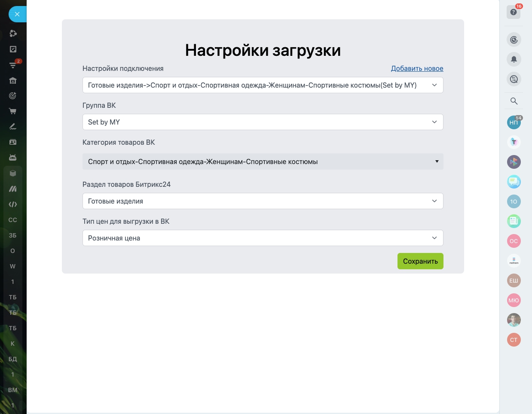532x414 pixels.
Task: Click the circular sync icon in right panel
Action: coord(514,40)
